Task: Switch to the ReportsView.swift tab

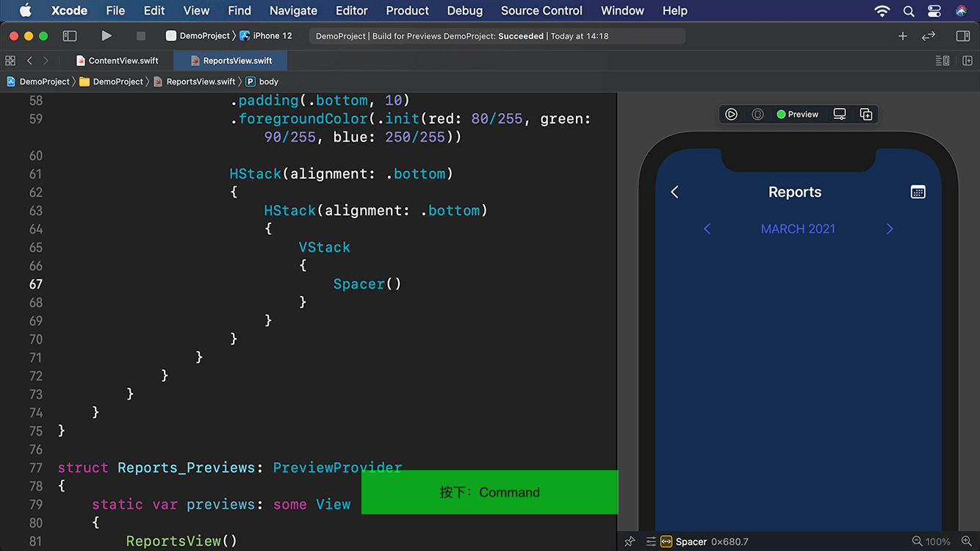Action: tap(231, 60)
